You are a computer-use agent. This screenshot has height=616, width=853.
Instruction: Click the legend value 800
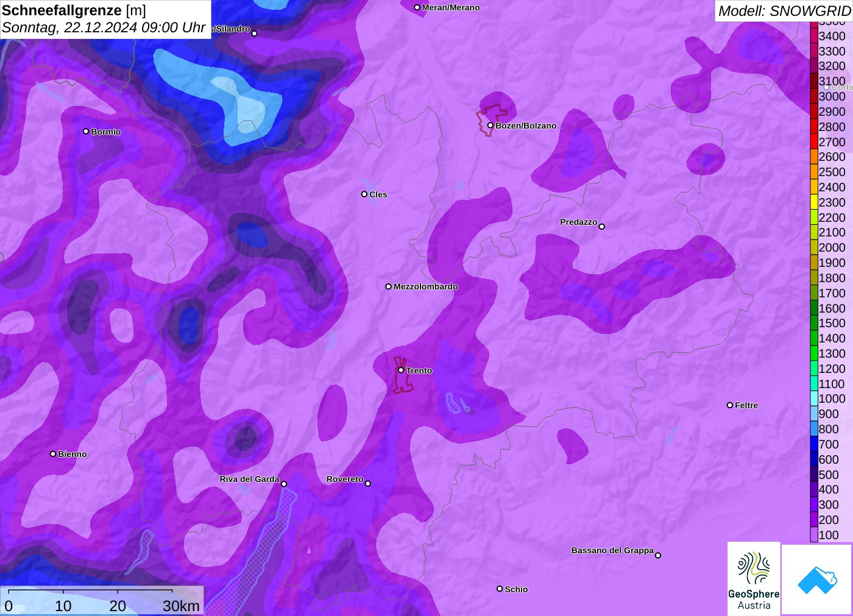[829, 429]
